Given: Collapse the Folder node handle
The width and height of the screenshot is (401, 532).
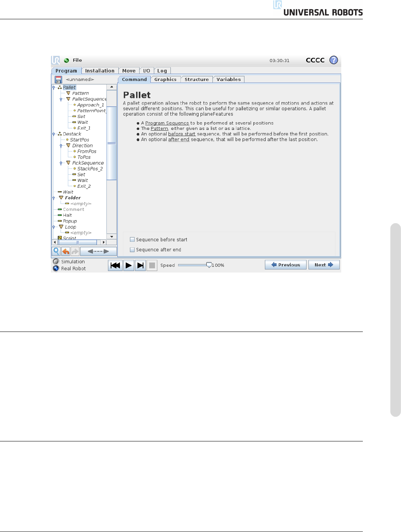Looking at the screenshot, I should [54, 198].
